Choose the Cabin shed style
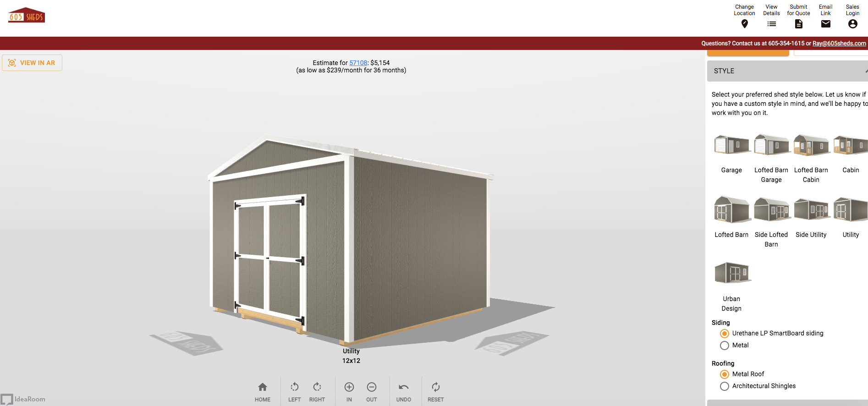Image resolution: width=868 pixels, height=406 pixels. click(851, 154)
